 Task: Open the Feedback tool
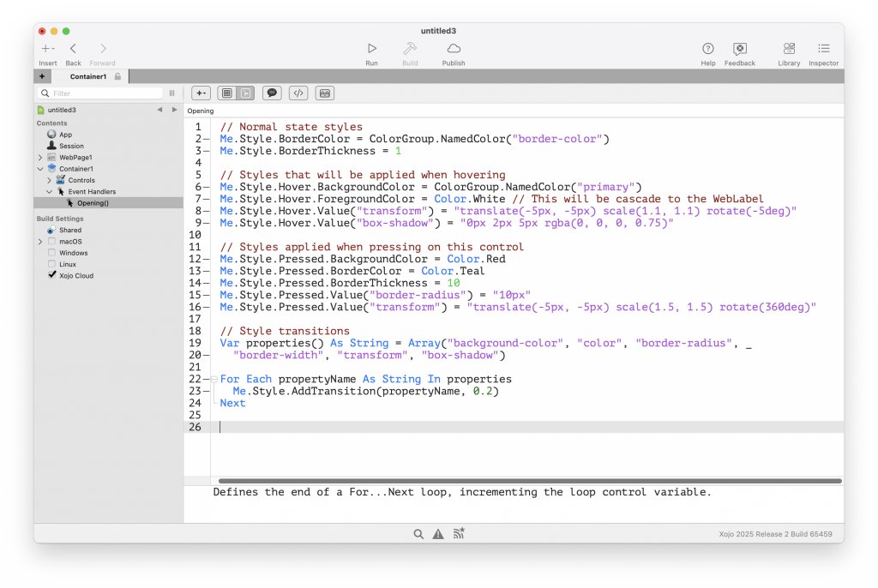(740, 49)
